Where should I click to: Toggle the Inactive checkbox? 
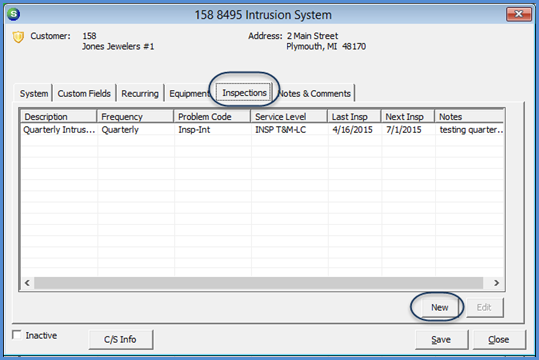[16, 335]
